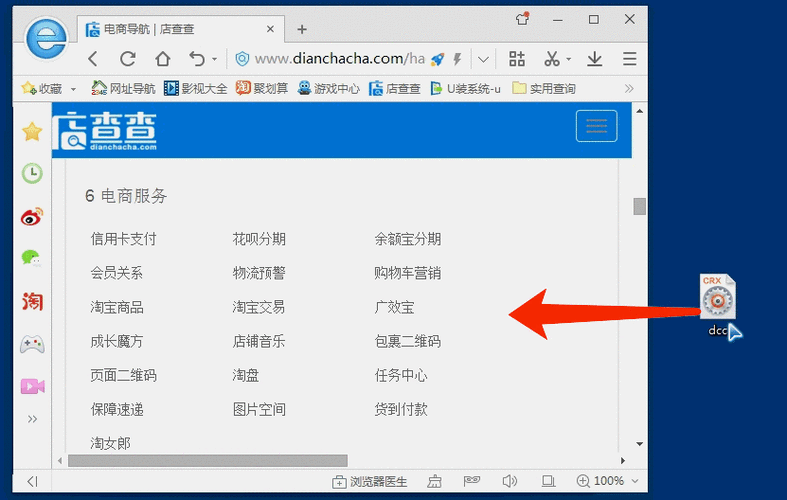Go to the home page icon
The height and width of the screenshot is (500, 787).
[163, 59]
